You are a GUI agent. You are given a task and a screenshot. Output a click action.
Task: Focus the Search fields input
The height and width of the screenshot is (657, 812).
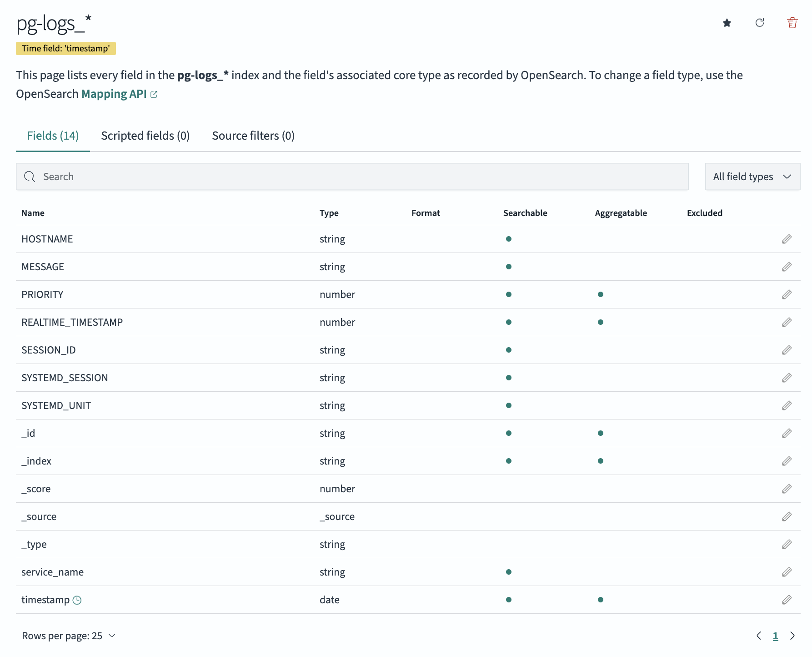coord(352,177)
